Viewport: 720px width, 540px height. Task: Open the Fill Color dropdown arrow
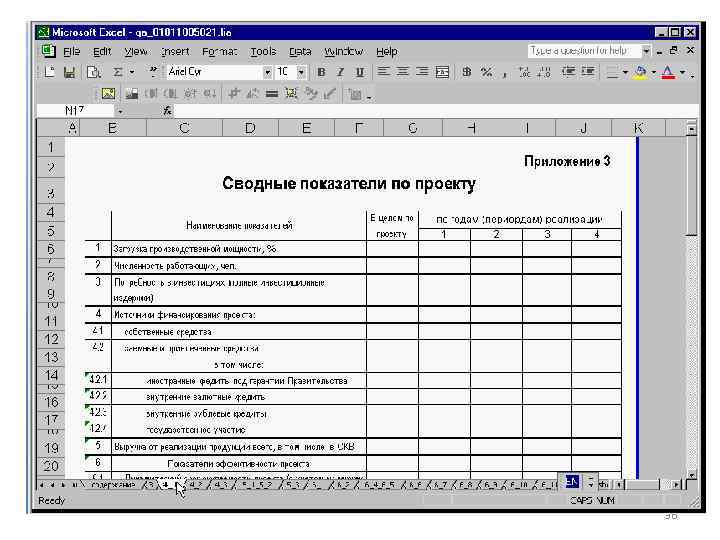(x=653, y=73)
